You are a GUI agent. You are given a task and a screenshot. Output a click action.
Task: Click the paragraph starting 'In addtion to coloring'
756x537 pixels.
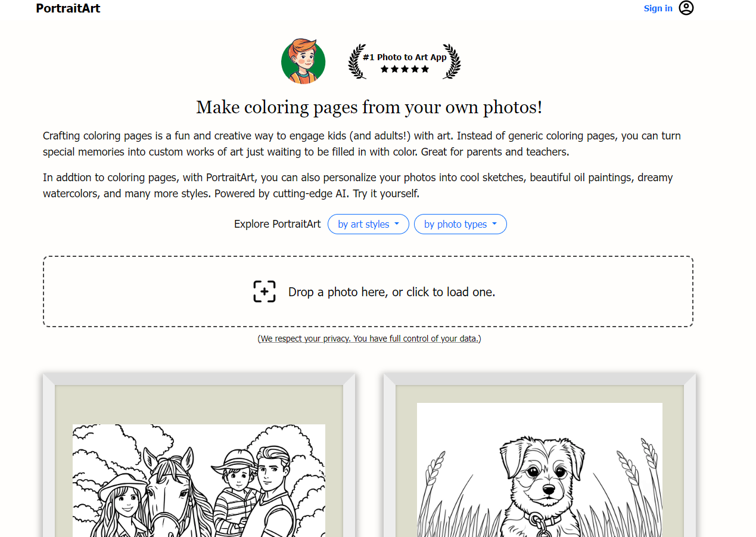click(358, 185)
